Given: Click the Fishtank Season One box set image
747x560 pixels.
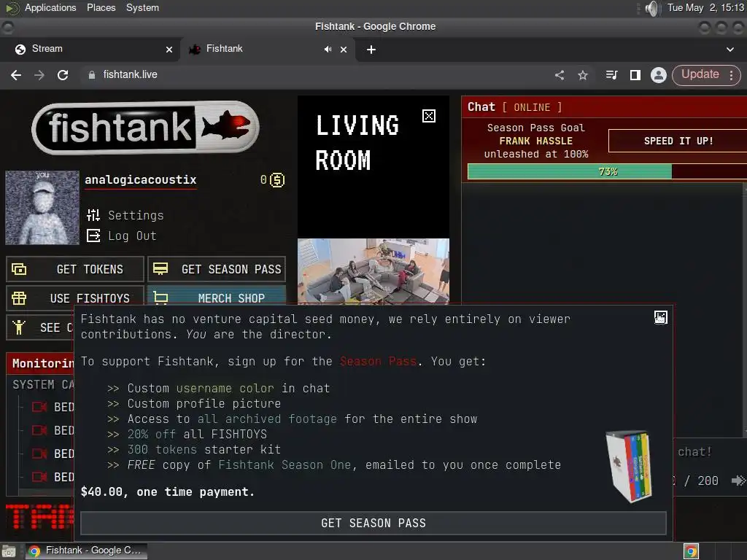Looking at the screenshot, I should [x=629, y=467].
